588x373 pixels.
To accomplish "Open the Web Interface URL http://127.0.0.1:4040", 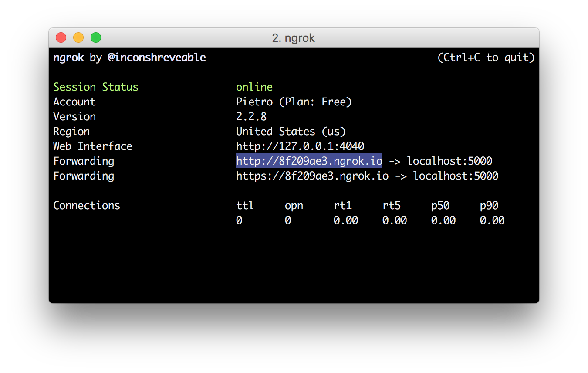I will (x=300, y=146).
